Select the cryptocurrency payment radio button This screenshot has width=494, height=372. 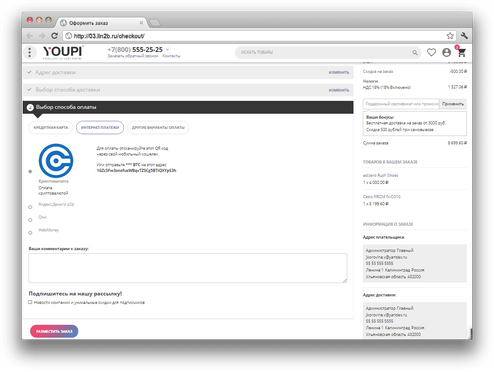point(30,171)
